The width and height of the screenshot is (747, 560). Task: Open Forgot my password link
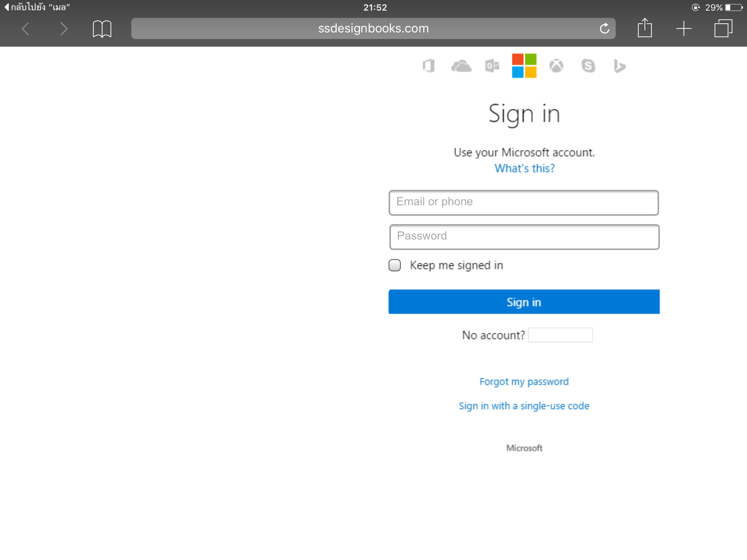click(524, 382)
